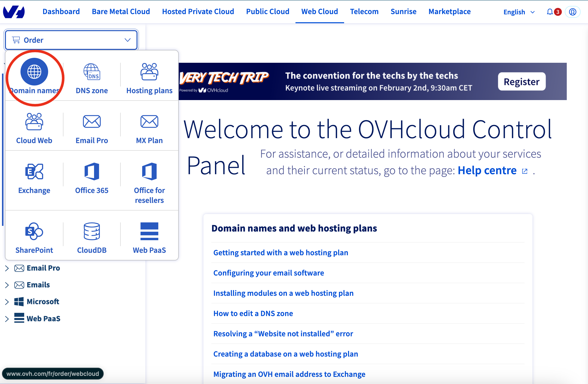Open the English language dropdown
Screen dimensions: 588x384
(519, 12)
